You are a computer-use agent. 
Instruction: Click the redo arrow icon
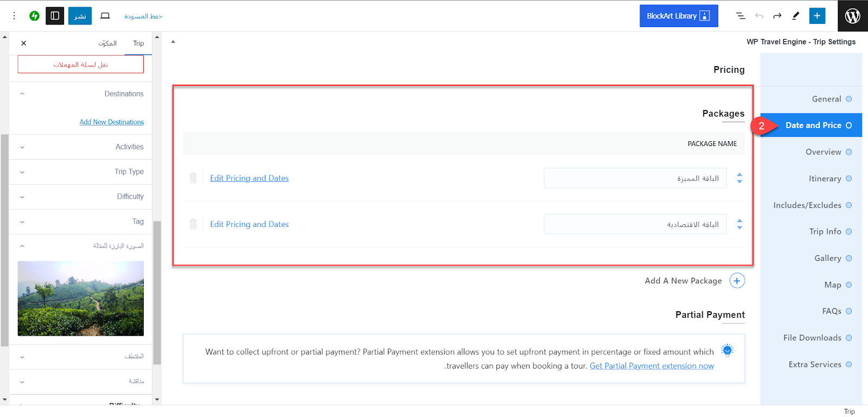tap(777, 16)
